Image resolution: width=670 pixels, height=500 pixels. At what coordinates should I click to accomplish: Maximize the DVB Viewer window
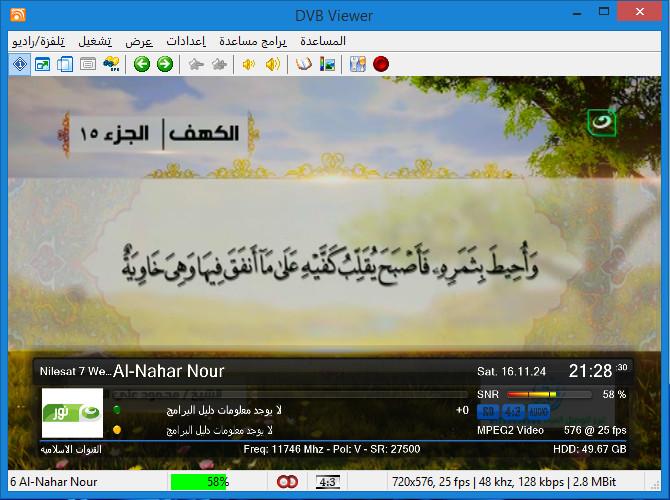604,12
